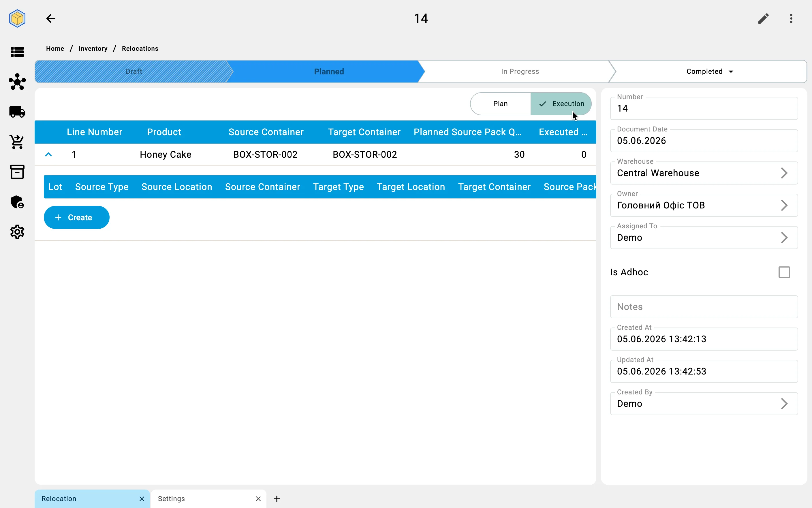This screenshot has height=508, width=812.
Task: Switch to the Settings tab
Action: point(209,498)
